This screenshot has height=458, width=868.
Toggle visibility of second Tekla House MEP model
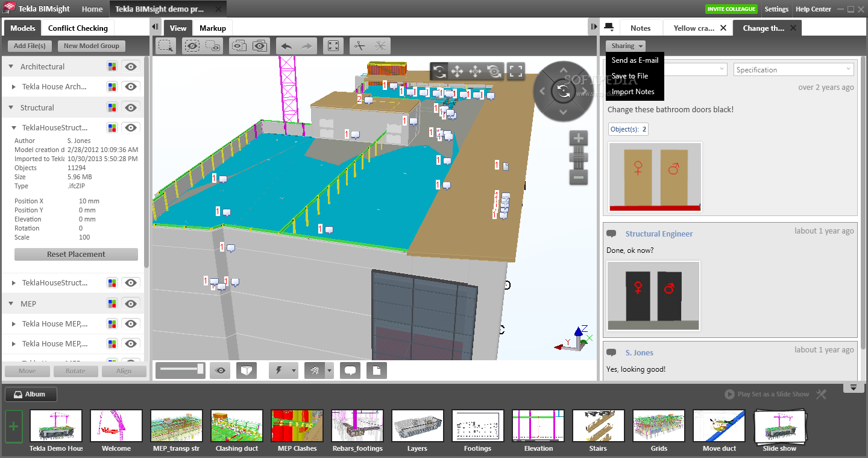click(x=131, y=343)
